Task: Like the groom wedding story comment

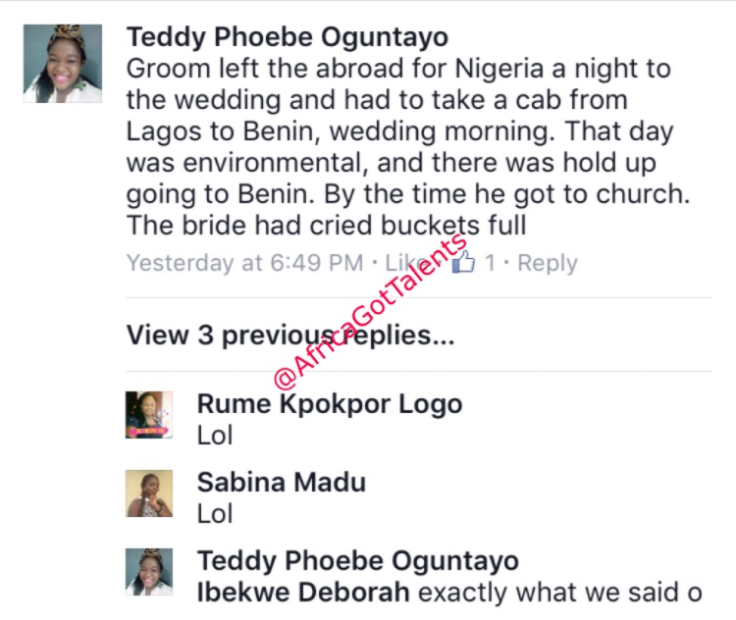Action: click(406, 263)
